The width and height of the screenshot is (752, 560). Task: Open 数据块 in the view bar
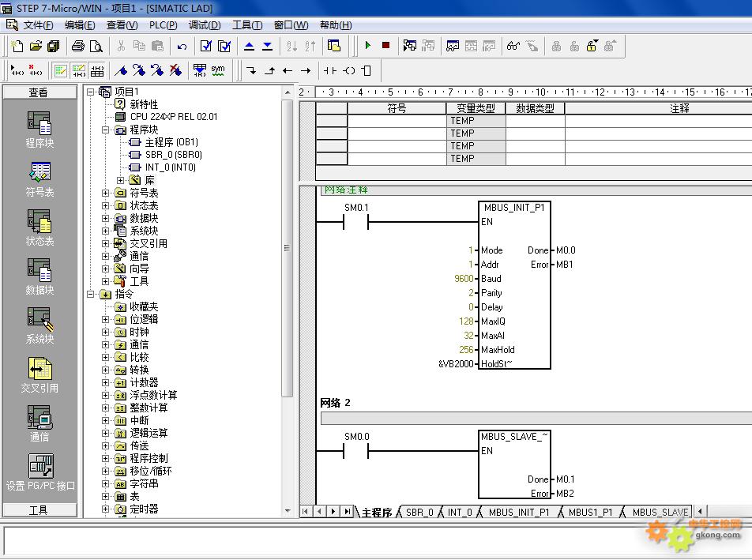pos(39,277)
